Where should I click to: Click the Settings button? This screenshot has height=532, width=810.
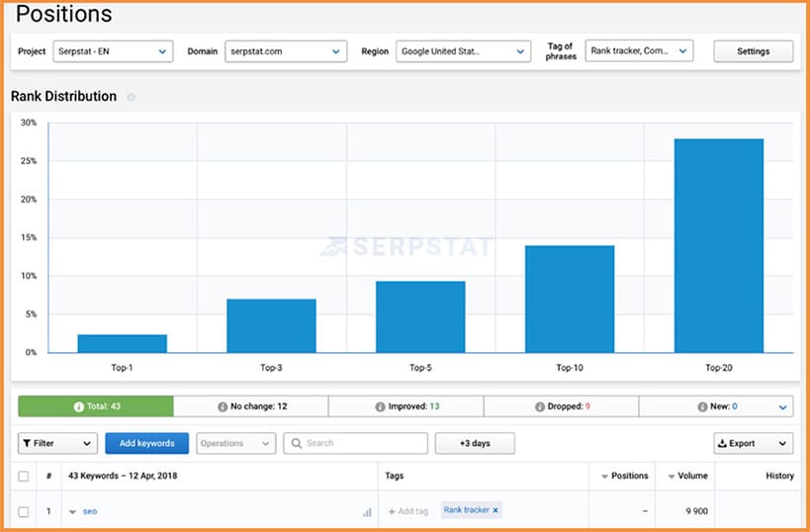point(754,51)
